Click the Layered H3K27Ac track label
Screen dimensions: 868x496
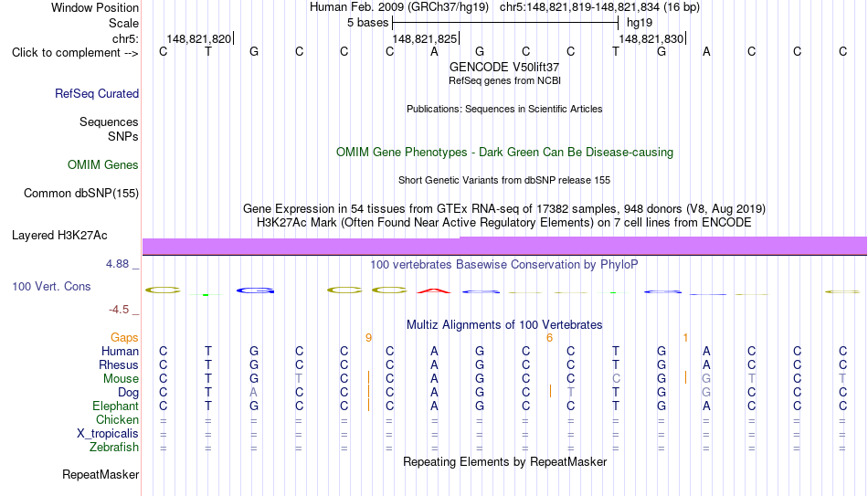coord(59,236)
